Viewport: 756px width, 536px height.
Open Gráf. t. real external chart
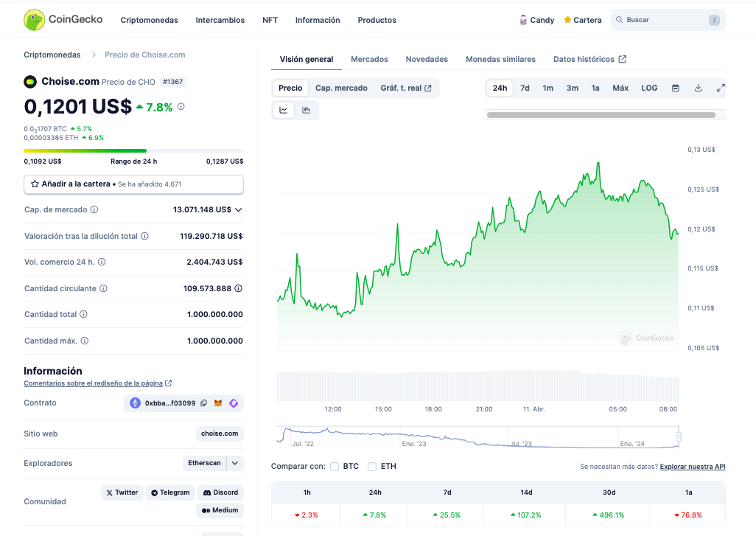pos(406,88)
